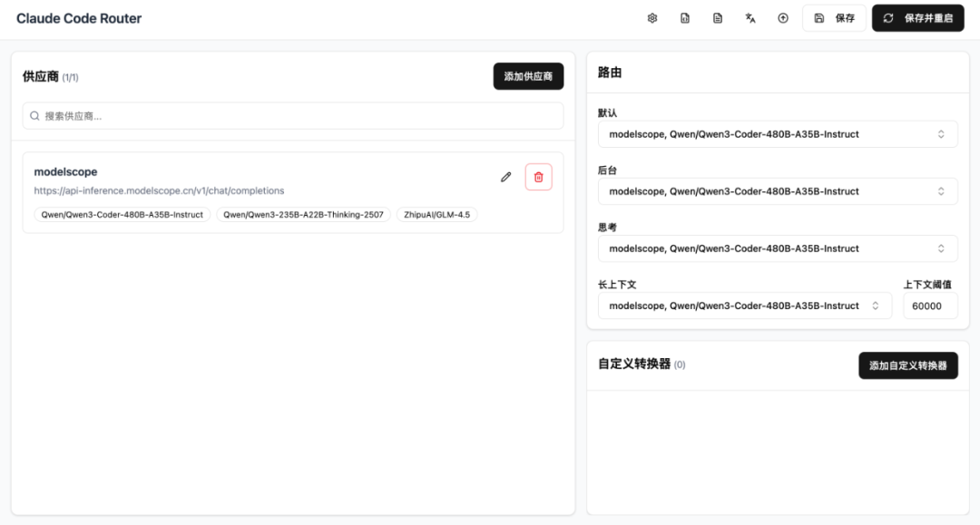The image size is (980, 525).
Task: Expand the 思考 thinking model dropdown
Action: point(777,248)
